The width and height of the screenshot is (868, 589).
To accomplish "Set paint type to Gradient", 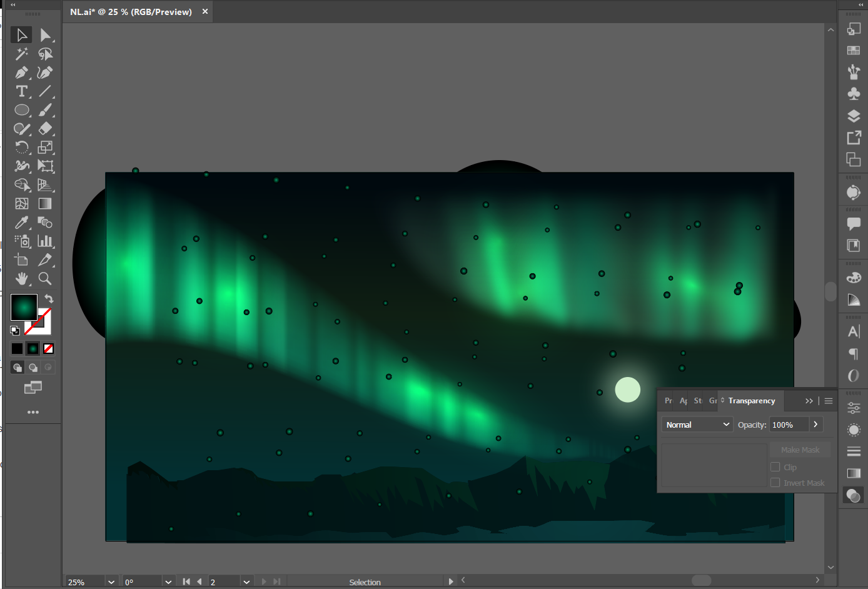I will pyautogui.click(x=33, y=349).
